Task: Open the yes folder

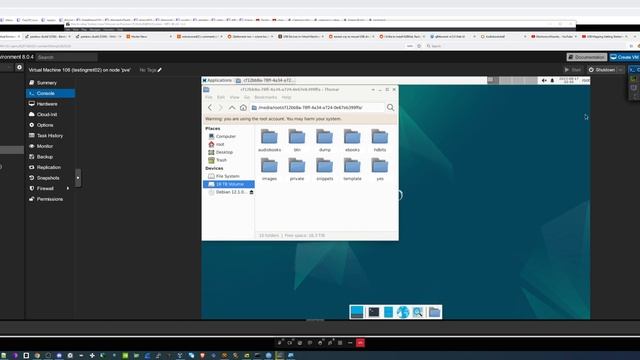Action: point(380,169)
